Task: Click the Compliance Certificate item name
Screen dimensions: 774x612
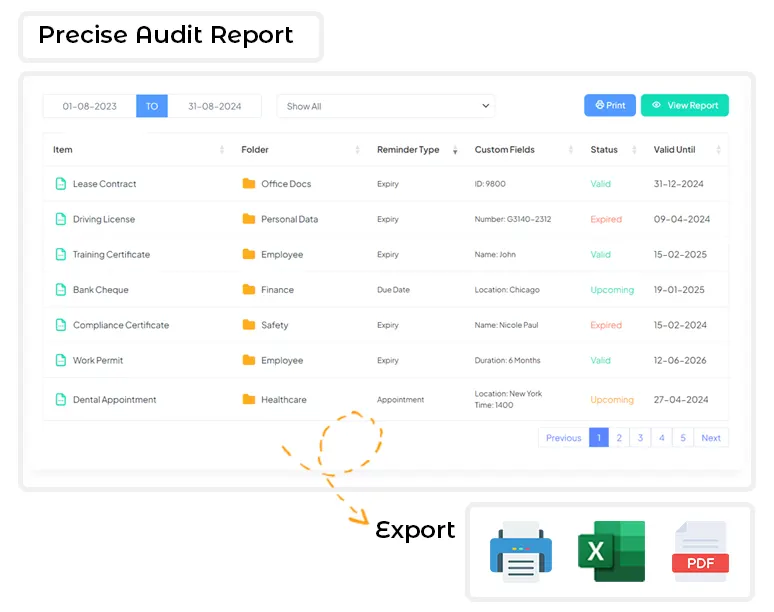Action: click(x=121, y=325)
